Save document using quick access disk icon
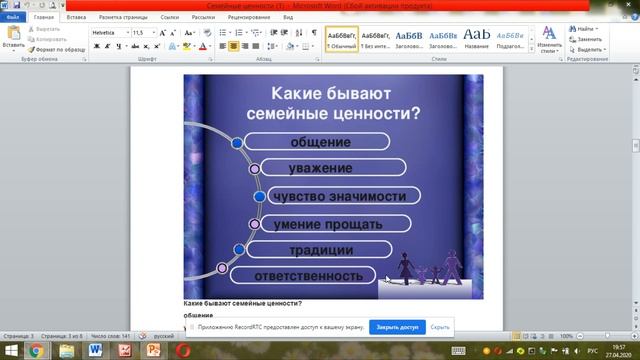The width and height of the screenshot is (640, 360). coord(17,5)
